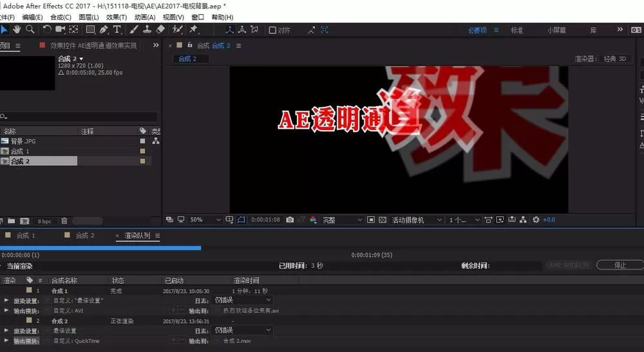The width and height of the screenshot is (644, 352).
Task: Click the reset exposure icon
Action: click(x=536, y=220)
